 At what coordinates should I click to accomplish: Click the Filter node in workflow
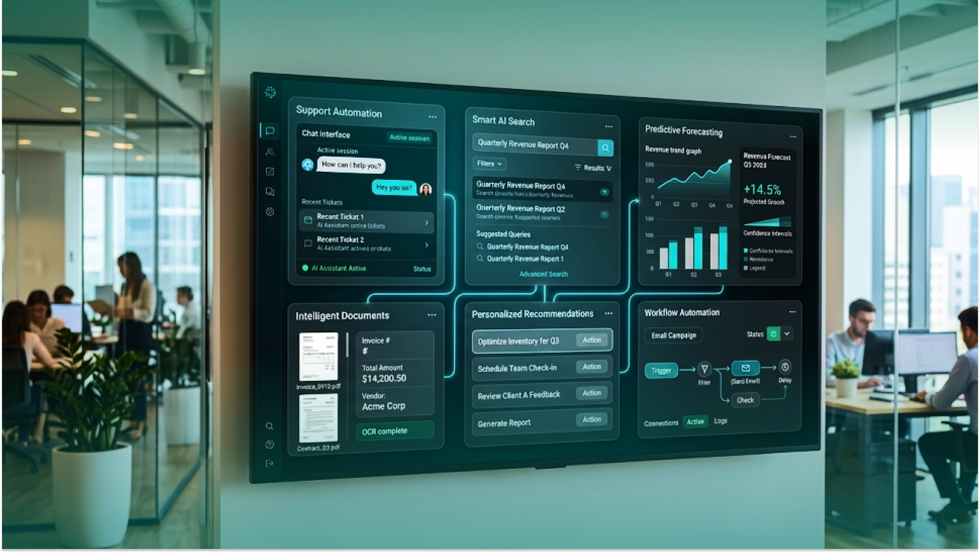tap(705, 369)
